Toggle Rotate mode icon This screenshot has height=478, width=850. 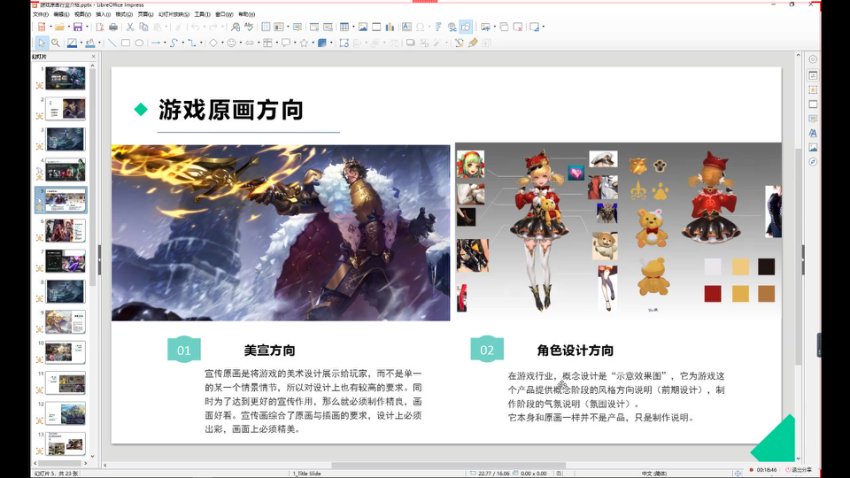coord(344,43)
